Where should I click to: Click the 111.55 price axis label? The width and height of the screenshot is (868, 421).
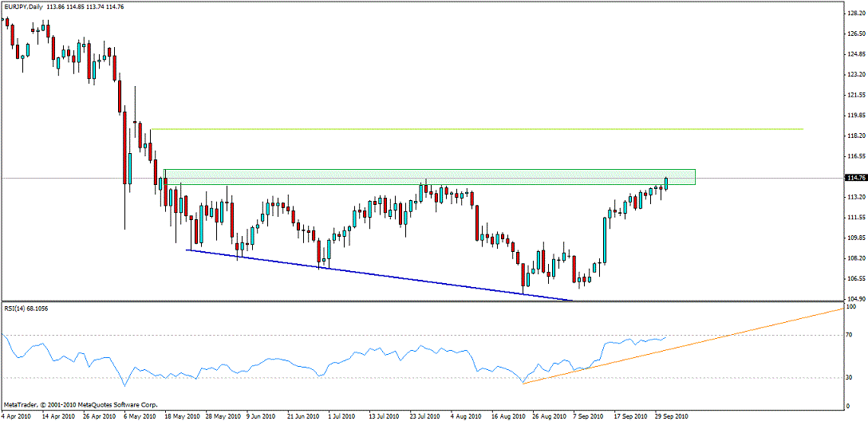click(854, 218)
